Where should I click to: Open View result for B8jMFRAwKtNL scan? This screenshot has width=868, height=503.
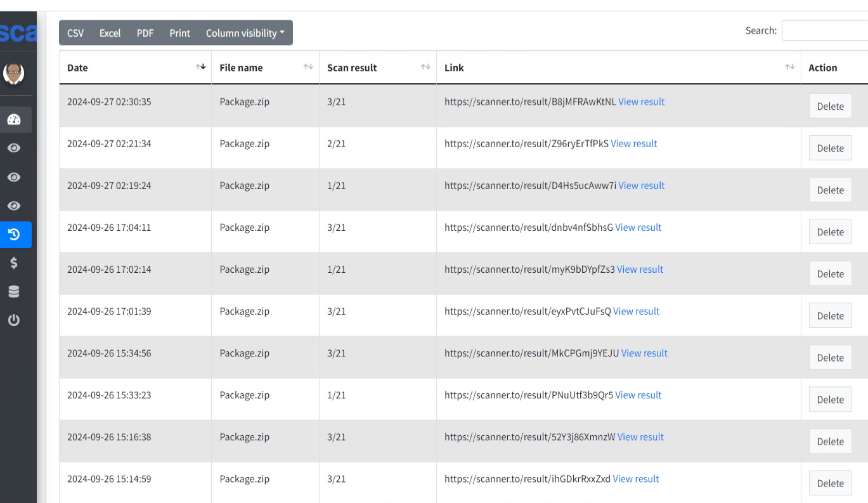(x=642, y=101)
